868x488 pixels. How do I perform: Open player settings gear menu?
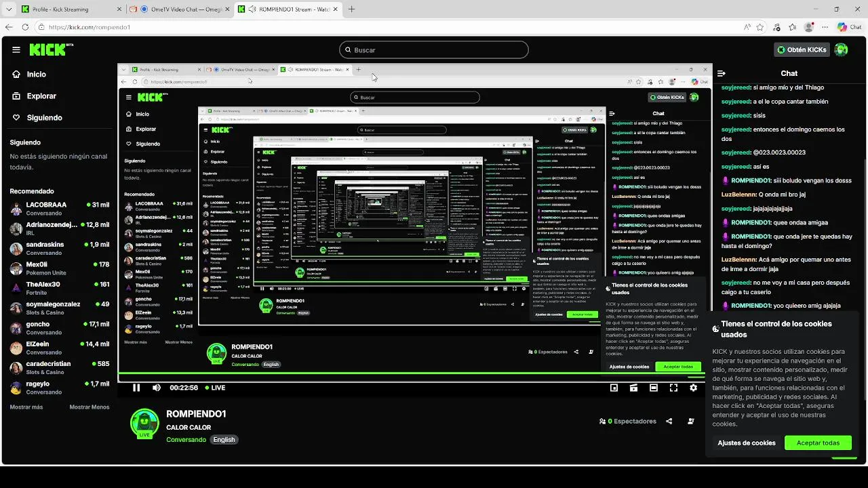pyautogui.click(x=693, y=388)
